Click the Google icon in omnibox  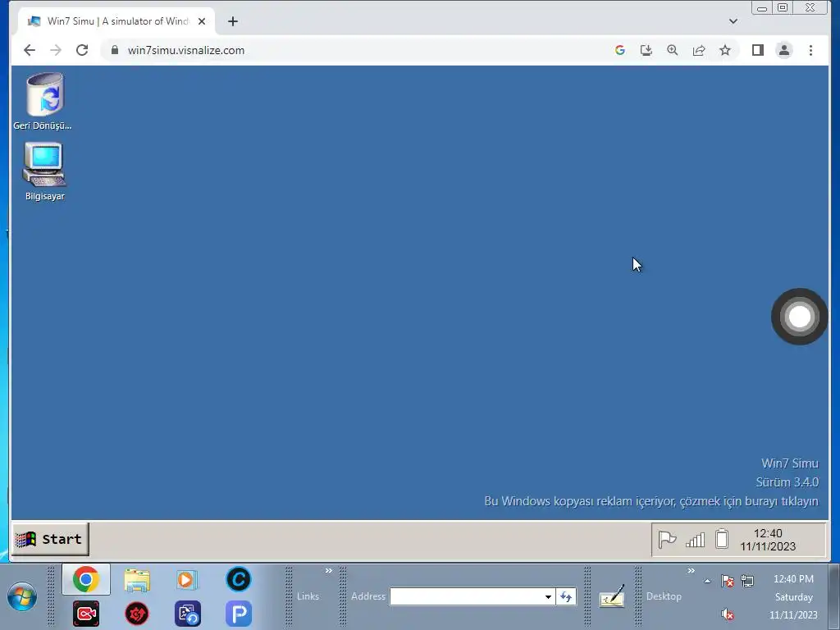pos(620,50)
